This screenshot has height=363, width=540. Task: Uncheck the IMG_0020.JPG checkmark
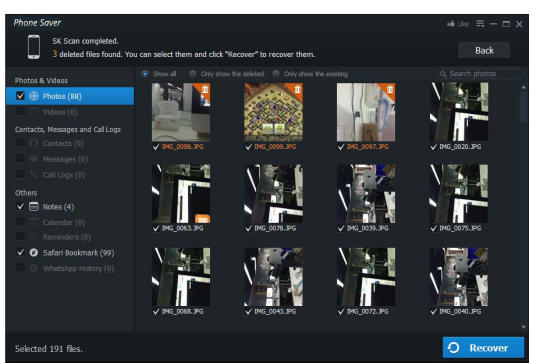pyautogui.click(x=434, y=147)
